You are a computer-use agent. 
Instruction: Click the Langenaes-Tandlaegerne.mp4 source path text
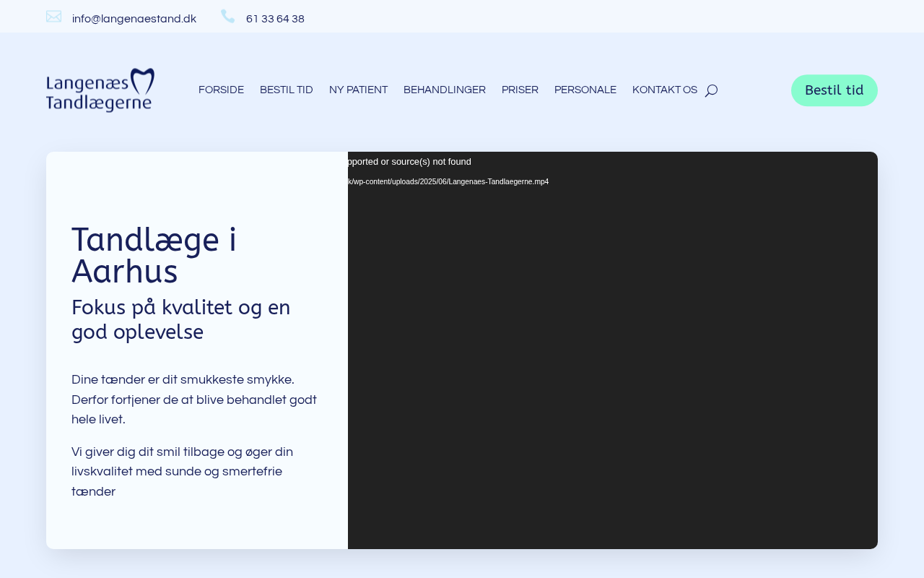[448, 182]
